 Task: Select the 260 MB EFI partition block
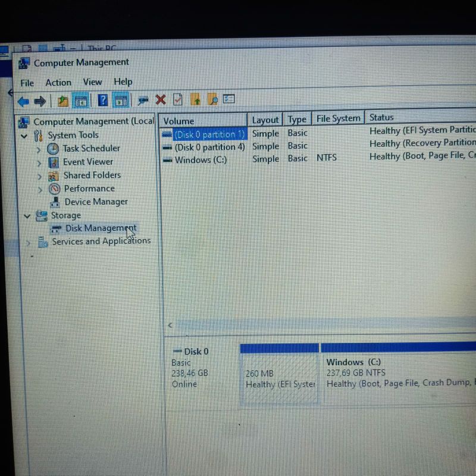point(279,374)
